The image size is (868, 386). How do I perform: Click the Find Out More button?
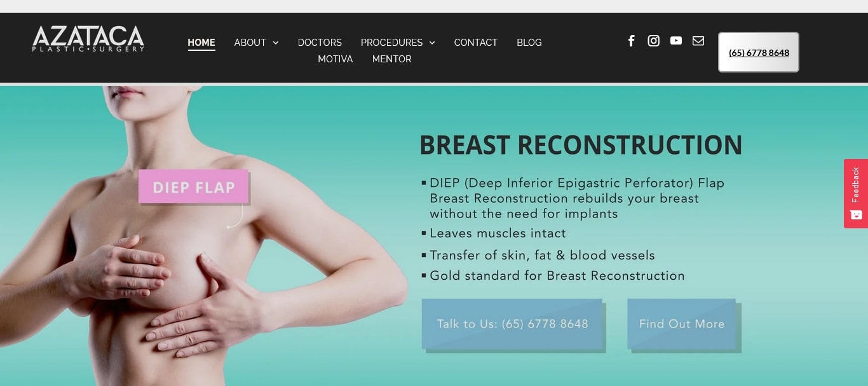[682, 324]
